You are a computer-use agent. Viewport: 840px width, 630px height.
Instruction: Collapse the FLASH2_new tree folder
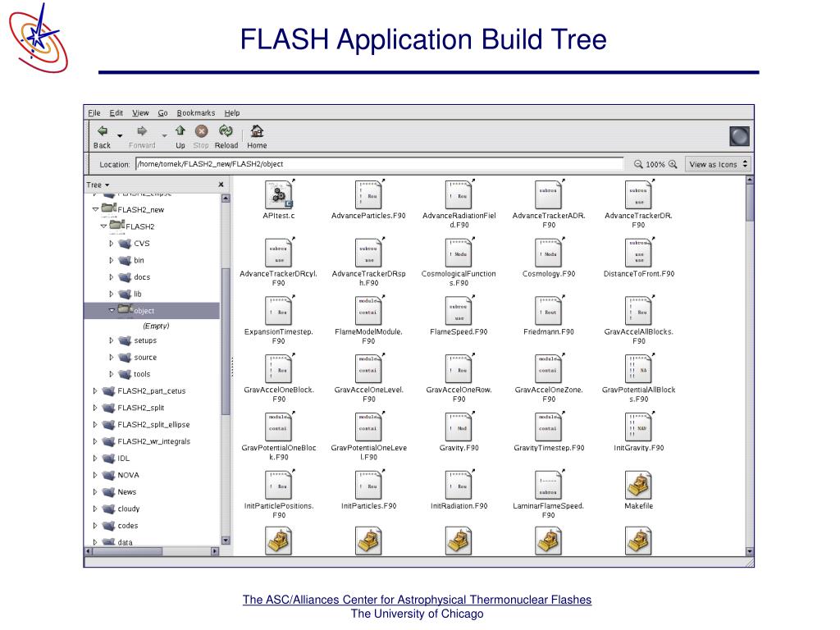click(95, 209)
